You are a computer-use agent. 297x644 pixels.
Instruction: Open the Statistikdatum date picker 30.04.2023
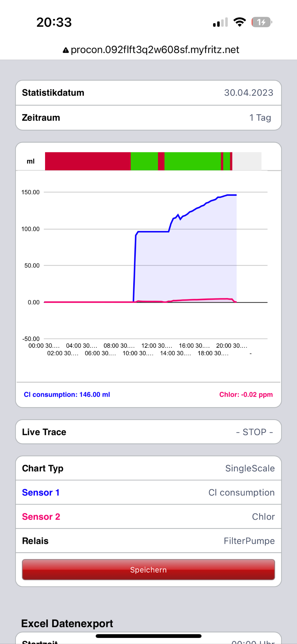pos(148,93)
